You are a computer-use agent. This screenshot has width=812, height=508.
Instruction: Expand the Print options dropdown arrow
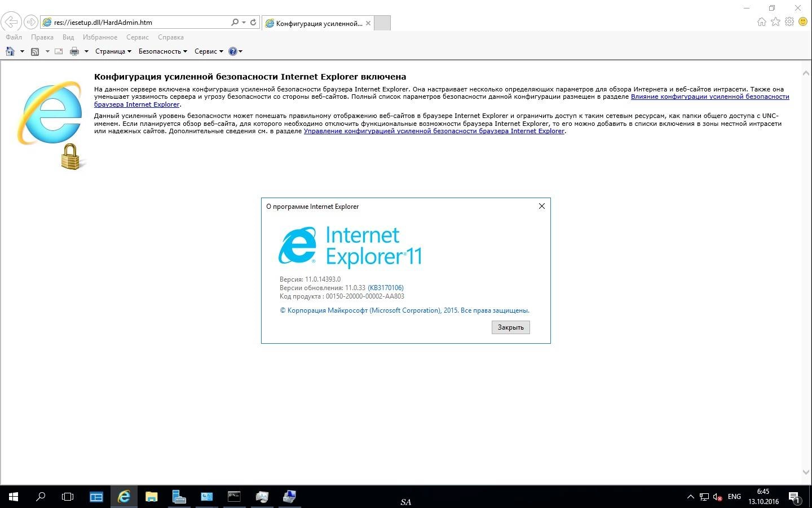86,51
